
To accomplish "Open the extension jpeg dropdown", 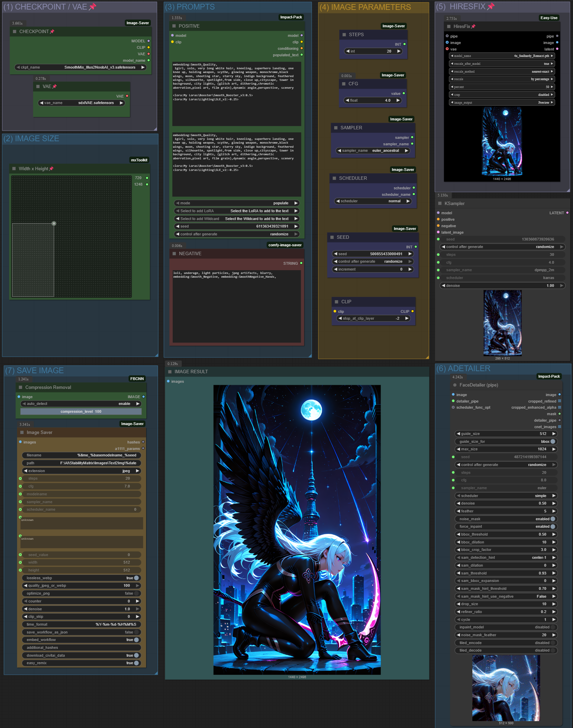I will (x=81, y=471).
